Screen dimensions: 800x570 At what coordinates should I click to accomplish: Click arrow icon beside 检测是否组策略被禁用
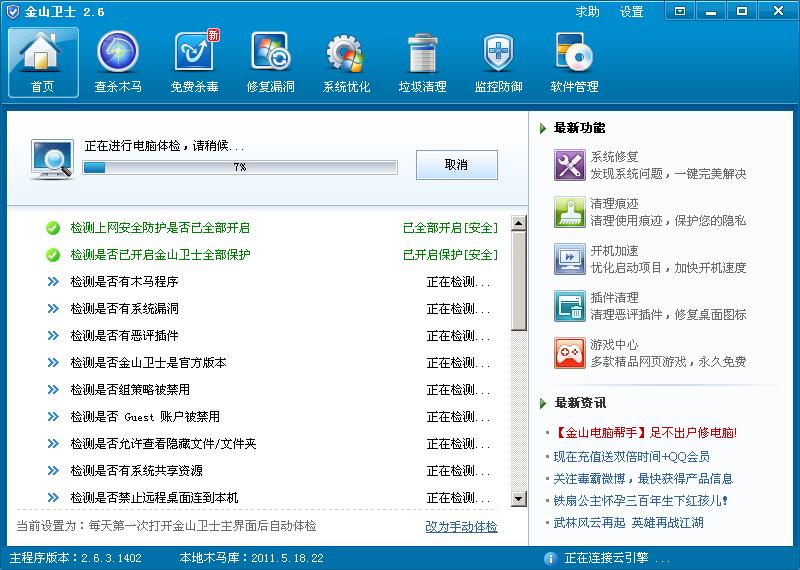(53, 390)
